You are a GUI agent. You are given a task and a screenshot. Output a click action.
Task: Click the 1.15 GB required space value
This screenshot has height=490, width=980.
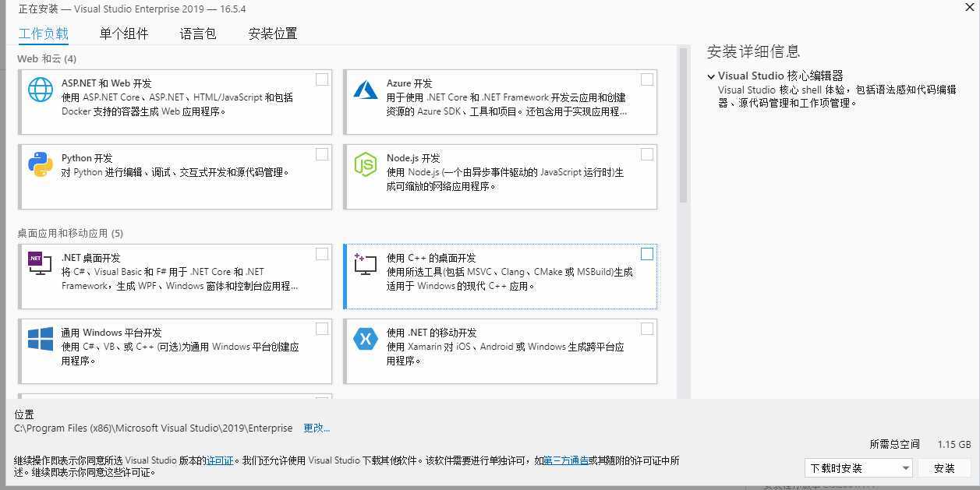tap(954, 444)
